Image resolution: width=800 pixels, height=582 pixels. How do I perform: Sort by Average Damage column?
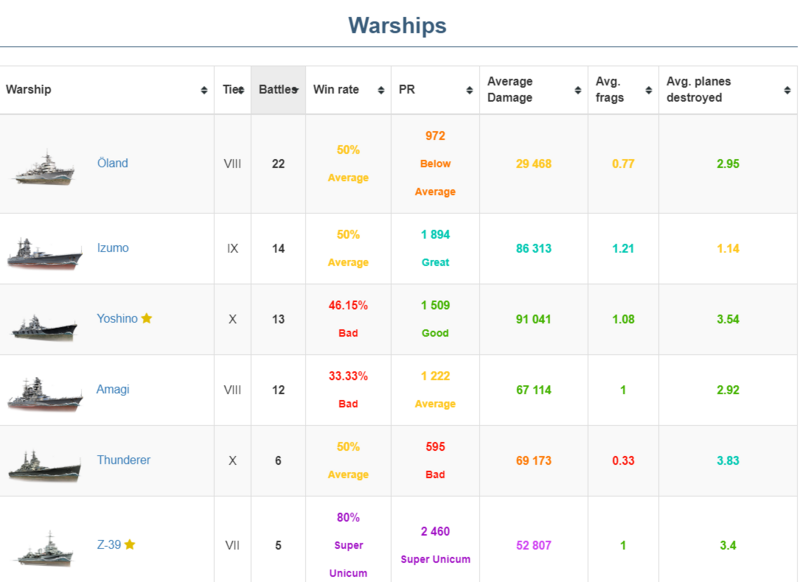click(533, 90)
